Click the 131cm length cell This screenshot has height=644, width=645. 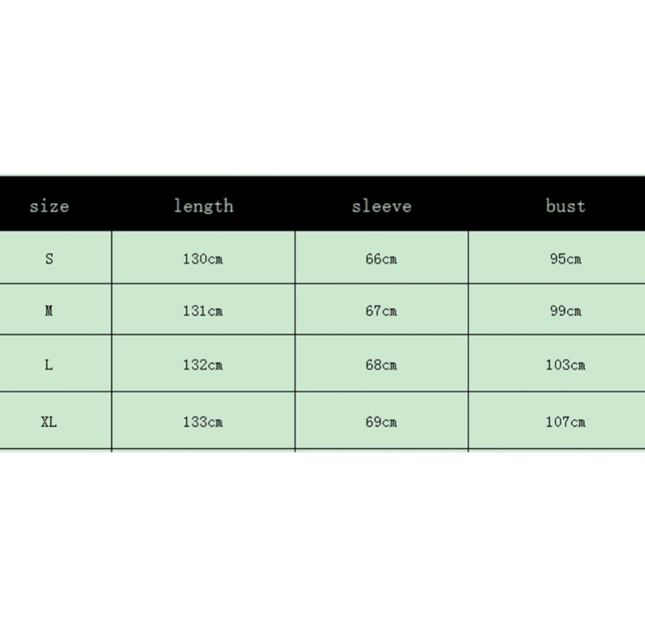click(203, 311)
